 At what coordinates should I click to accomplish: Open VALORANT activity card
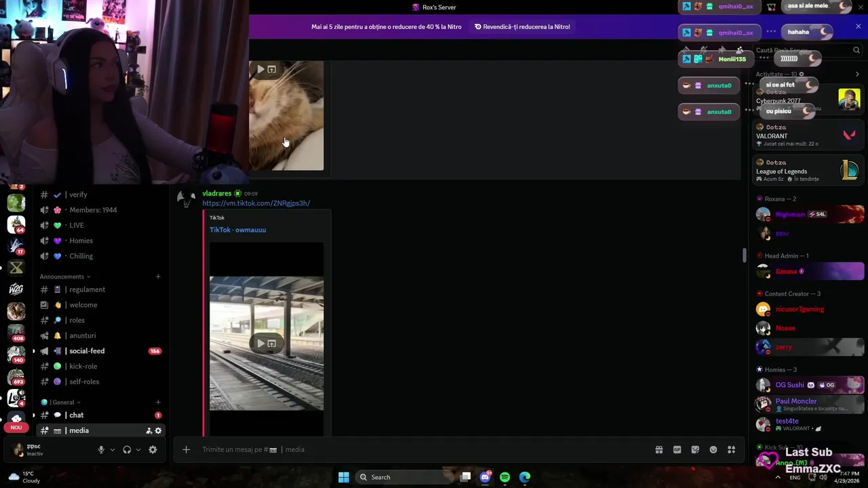808,135
